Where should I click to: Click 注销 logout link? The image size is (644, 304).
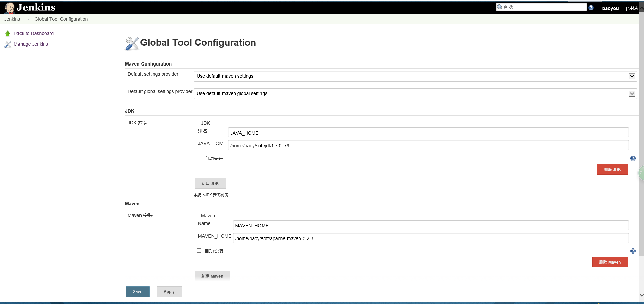[x=633, y=8]
